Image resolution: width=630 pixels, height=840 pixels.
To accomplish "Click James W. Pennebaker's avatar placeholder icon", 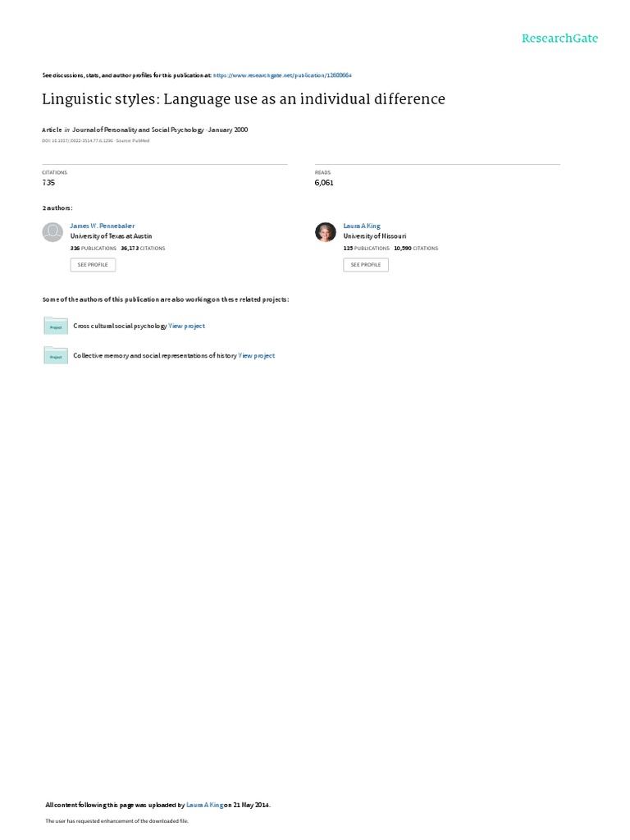I will click(x=52, y=232).
